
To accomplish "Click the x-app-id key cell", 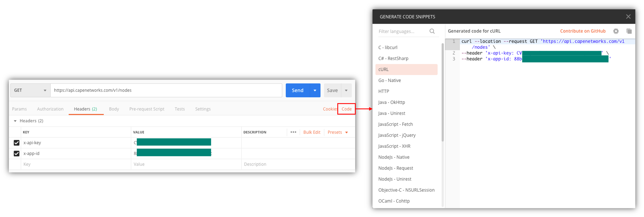I will coord(76,153).
